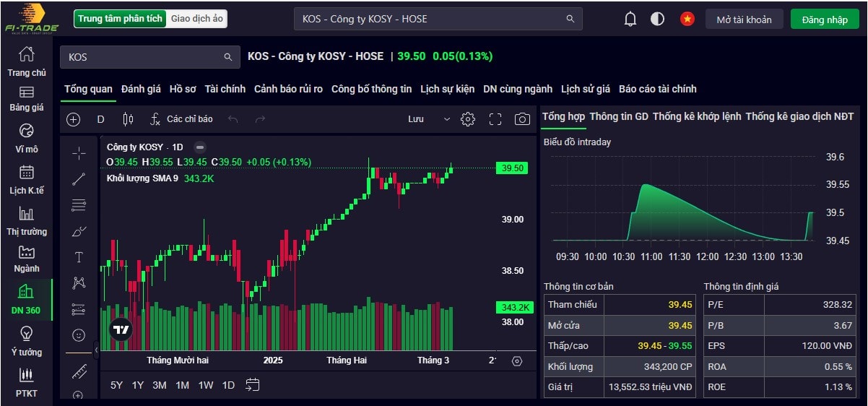868x406 pixels.
Task: Open chart settings gear icon
Action: (468, 119)
